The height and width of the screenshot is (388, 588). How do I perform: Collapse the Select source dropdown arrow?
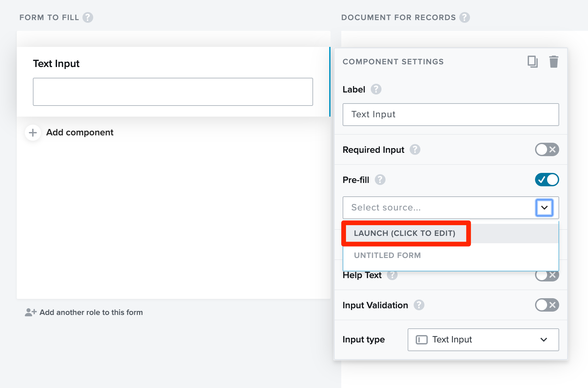coord(544,208)
